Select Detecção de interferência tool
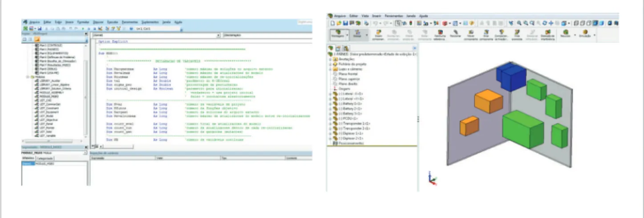644x218 pixels. tap(548, 35)
